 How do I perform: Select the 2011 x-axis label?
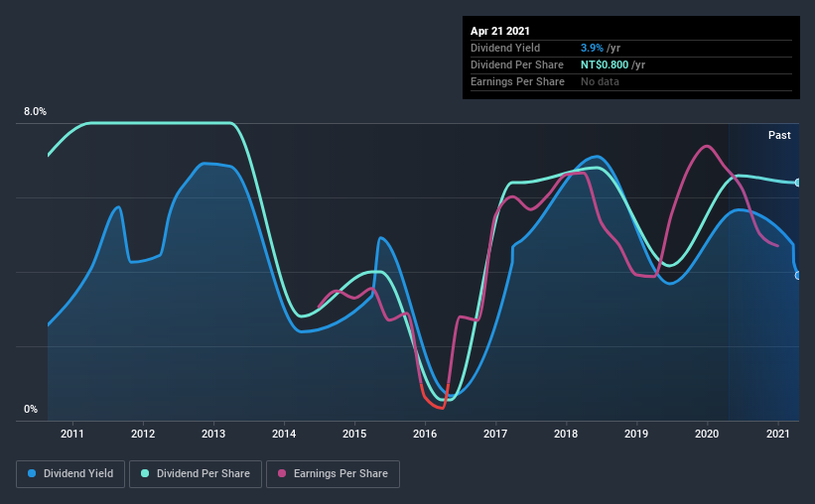pos(72,434)
